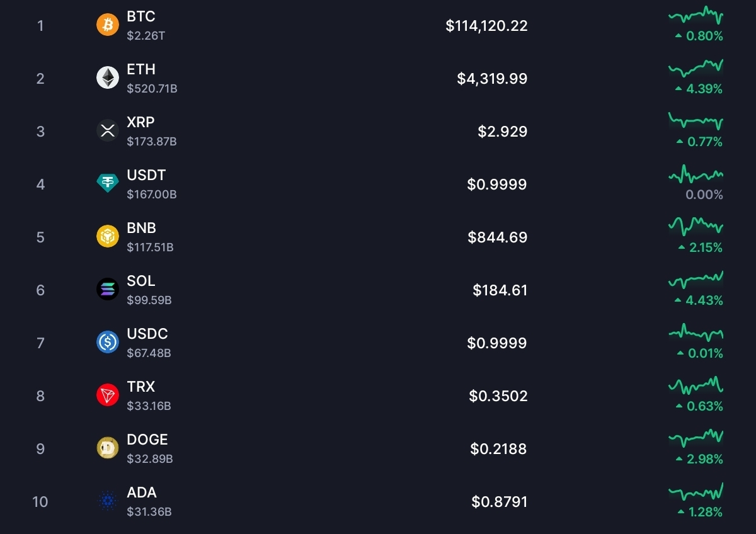Viewport: 756px width, 534px height.
Task: Click the USDT market cap $167.00B
Action: pyautogui.click(x=152, y=195)
